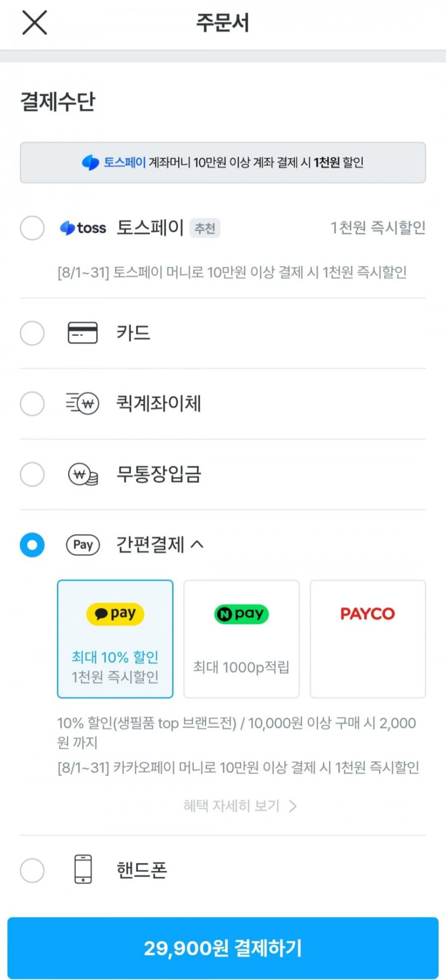Select the 핸드폰 radio button

[32, 870]
